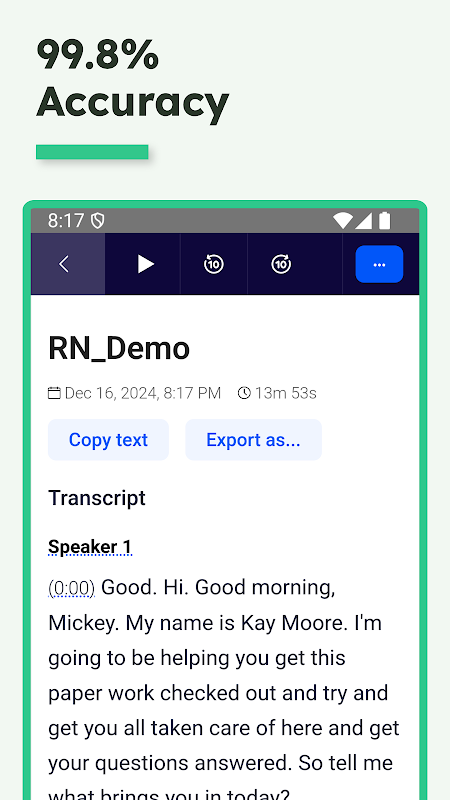The width and height of the screenshot is (450, 800).
Task: Select the Speaker 1 label
Action: click(x=90, y=547)
